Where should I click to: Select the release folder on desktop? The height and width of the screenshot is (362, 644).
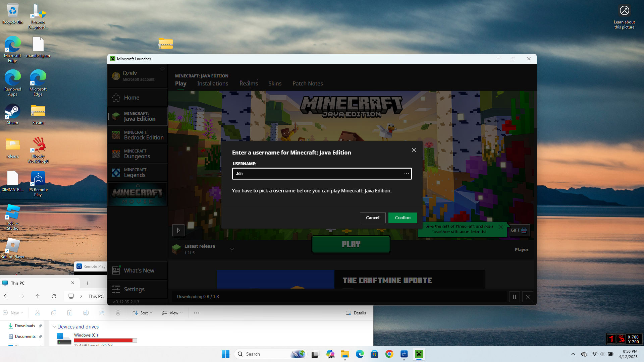tap(13, 148)
